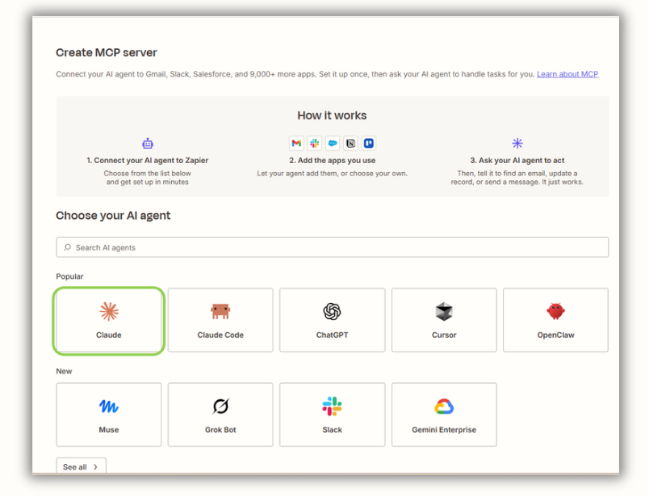
Task: Open the Learn about MCP link
Action: (567, 74)
